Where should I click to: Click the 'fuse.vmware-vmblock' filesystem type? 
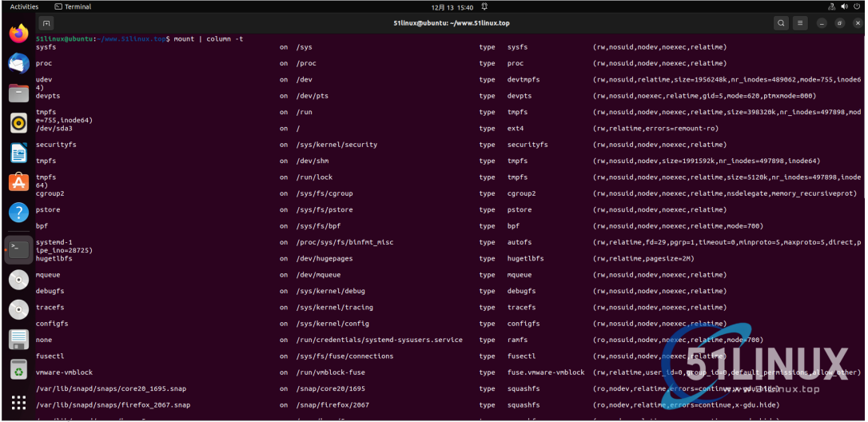click(x=546, y=372)
